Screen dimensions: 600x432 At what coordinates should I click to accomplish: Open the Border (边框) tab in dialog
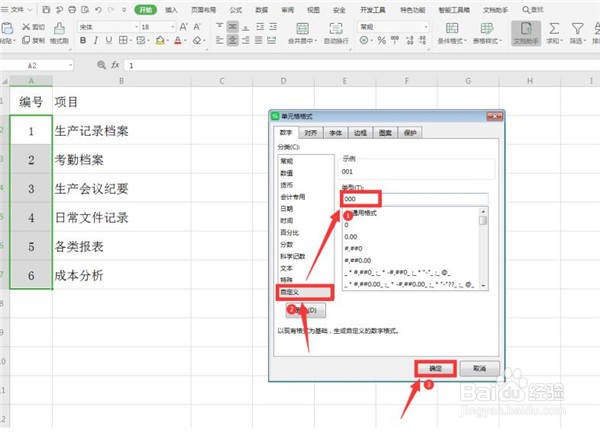pos(360,133)
